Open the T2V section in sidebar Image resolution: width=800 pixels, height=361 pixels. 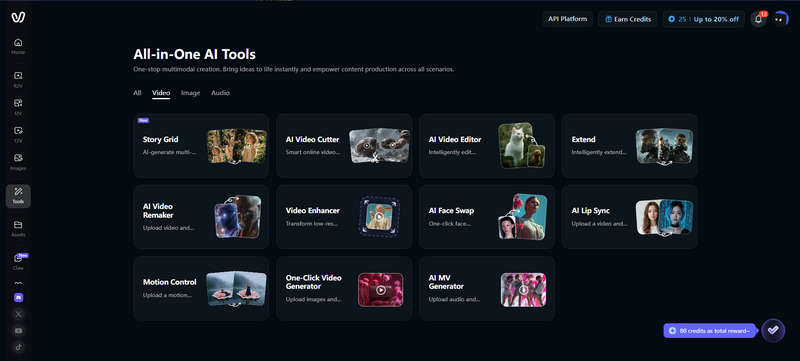(x=18, y=135)
